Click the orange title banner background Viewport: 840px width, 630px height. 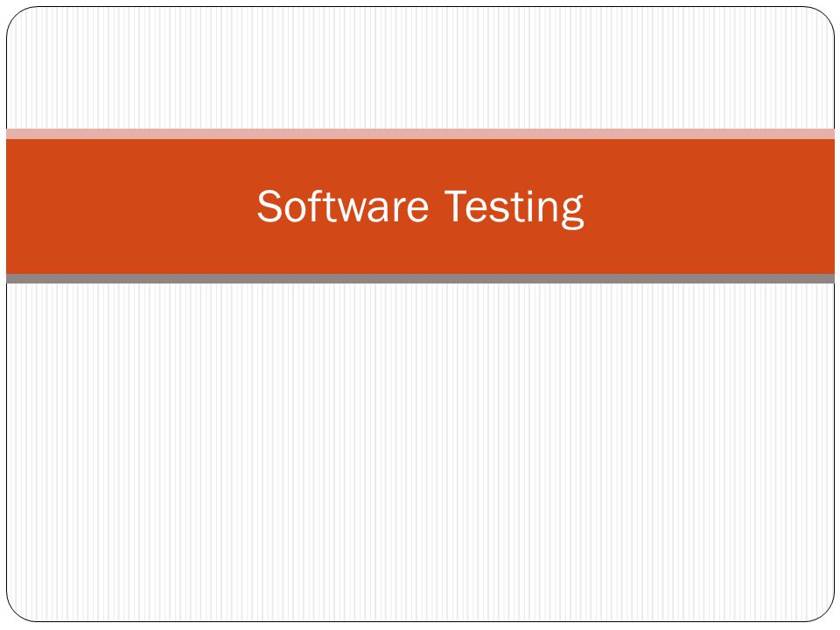coord(420,206)
